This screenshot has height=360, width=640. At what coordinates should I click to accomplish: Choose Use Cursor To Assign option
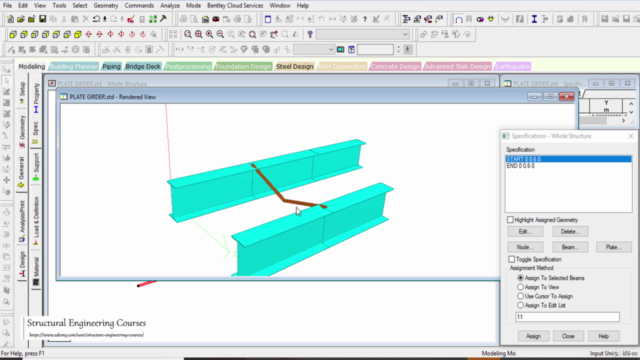[520, 296]
